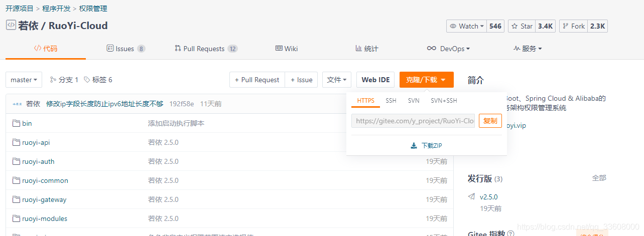Screen dimensions: 644x236
Task: Click the + Pull Request button
Action: (257, 80)
